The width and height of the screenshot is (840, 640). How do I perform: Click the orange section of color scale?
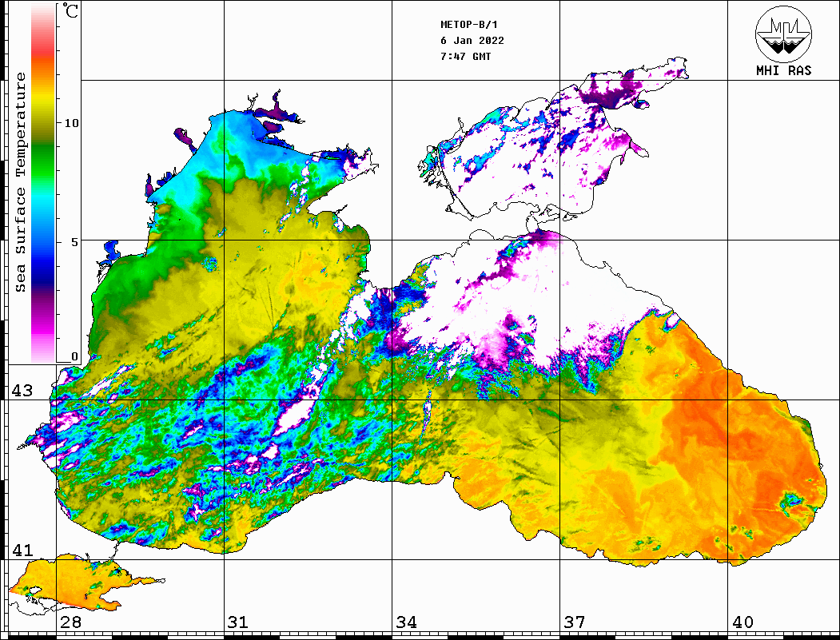43,70
